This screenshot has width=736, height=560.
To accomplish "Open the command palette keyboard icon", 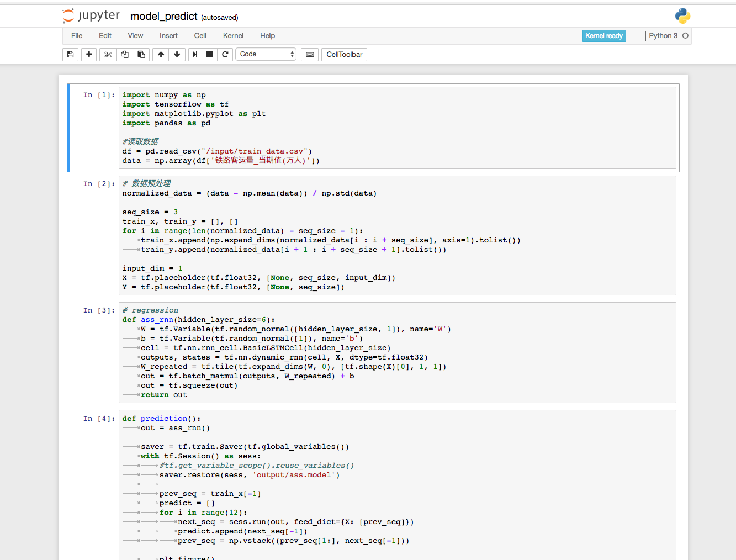I will [x=310, y=55].
